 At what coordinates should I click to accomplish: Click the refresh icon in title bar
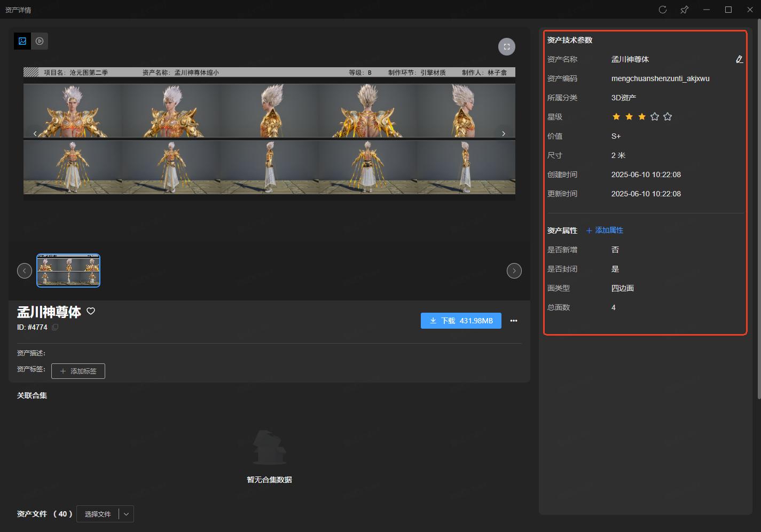coord(663,10)
